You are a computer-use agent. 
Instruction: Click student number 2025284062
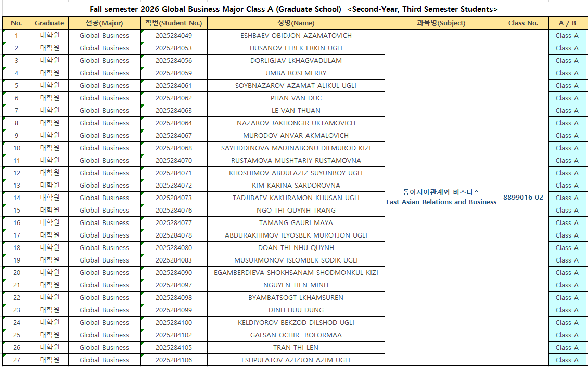(174, 98)
